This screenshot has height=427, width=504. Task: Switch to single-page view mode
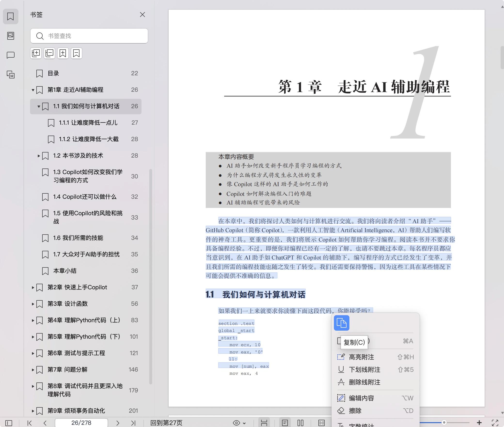[x=285, y=423]
